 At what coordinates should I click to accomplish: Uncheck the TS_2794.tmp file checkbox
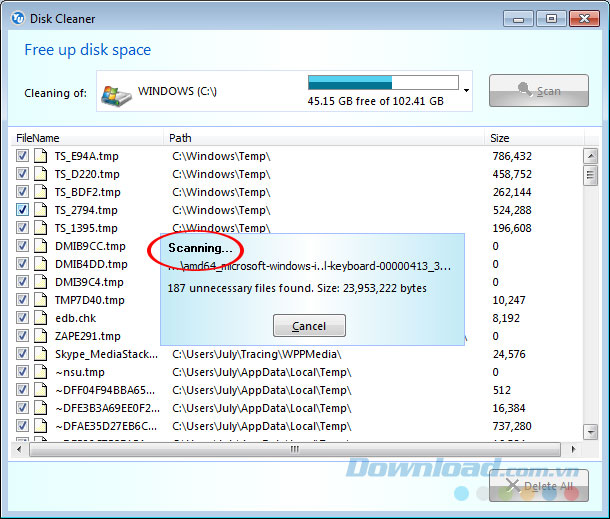23,210
